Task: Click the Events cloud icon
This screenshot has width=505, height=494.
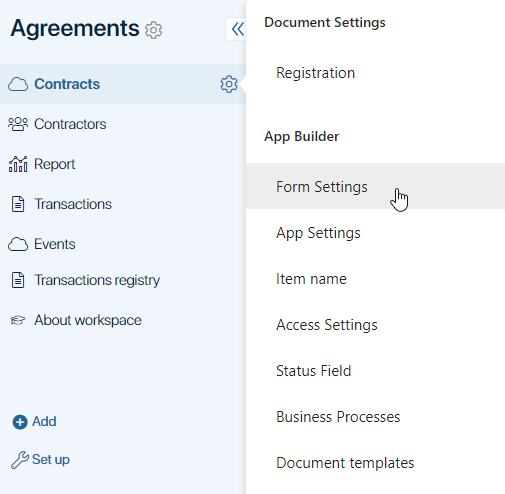Action: (18, 244)
